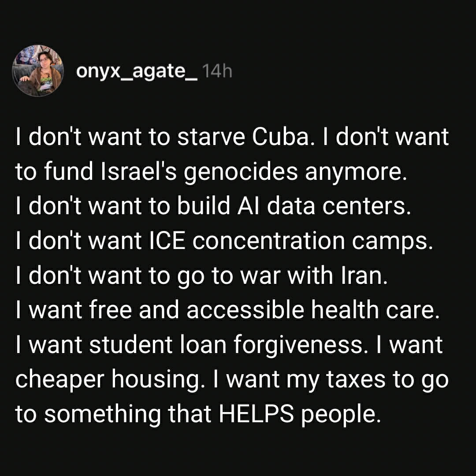The width and height of the screenshot is (476, 476).
Task: Click the line mentioning ICE concentration camps
Action: 222,242
